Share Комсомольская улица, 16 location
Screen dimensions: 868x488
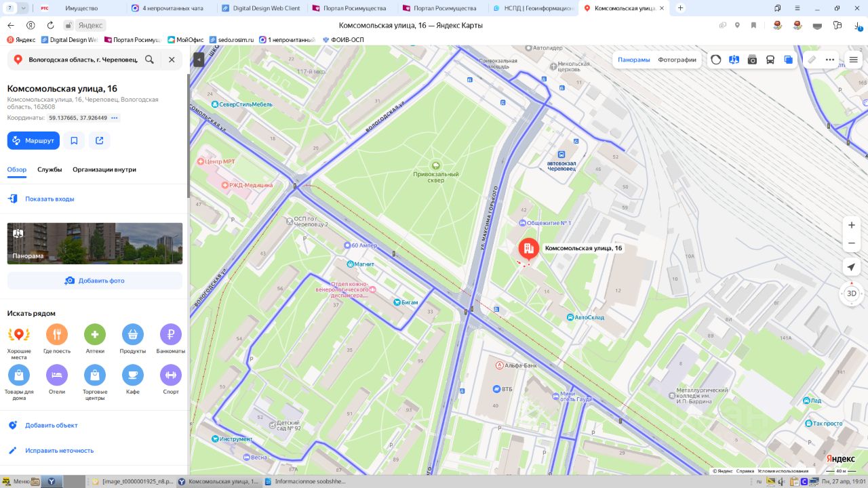point(100,140)
